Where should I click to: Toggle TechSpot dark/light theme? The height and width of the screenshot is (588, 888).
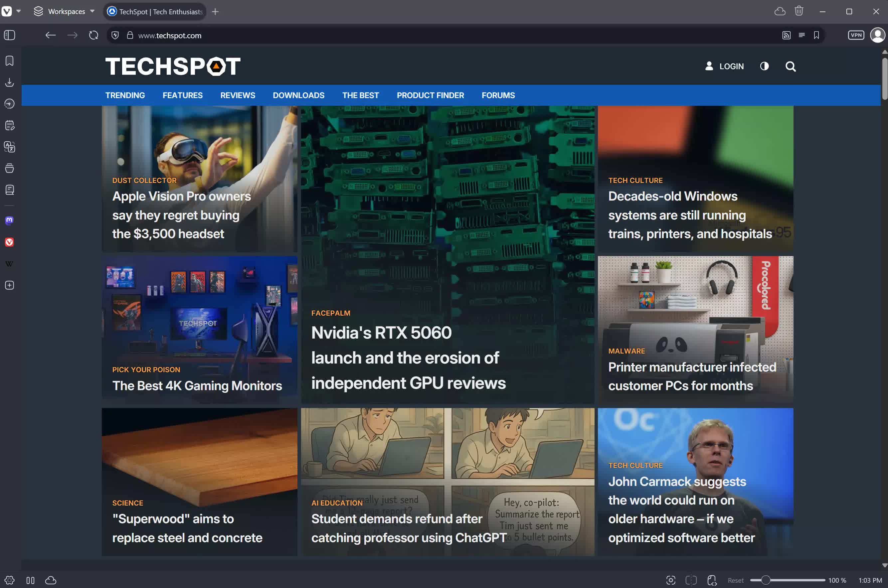[x=764, y=67]
